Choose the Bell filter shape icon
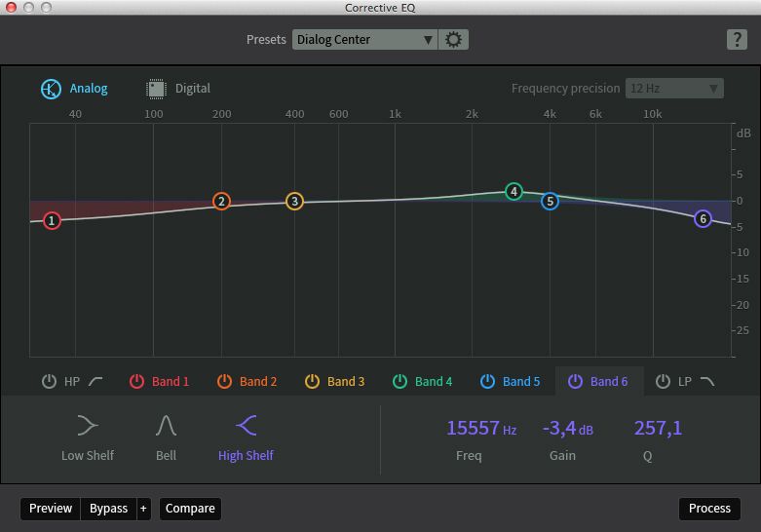 pos(166,425)
